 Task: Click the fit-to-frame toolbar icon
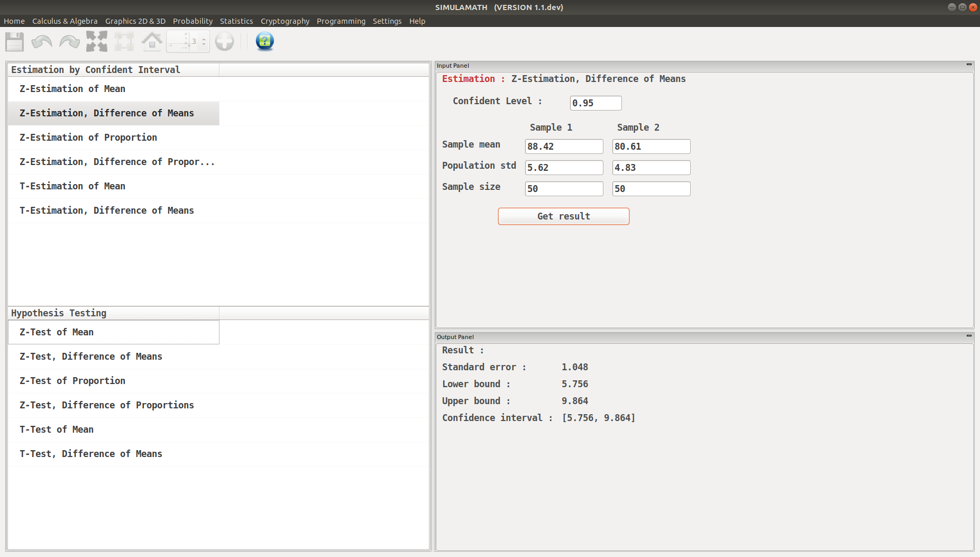point(124,41)
